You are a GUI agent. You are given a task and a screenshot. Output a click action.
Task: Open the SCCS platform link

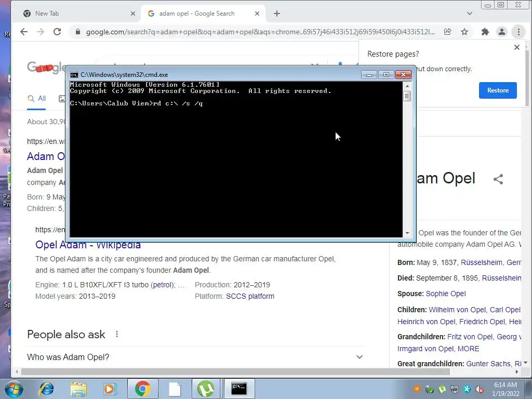250,296
